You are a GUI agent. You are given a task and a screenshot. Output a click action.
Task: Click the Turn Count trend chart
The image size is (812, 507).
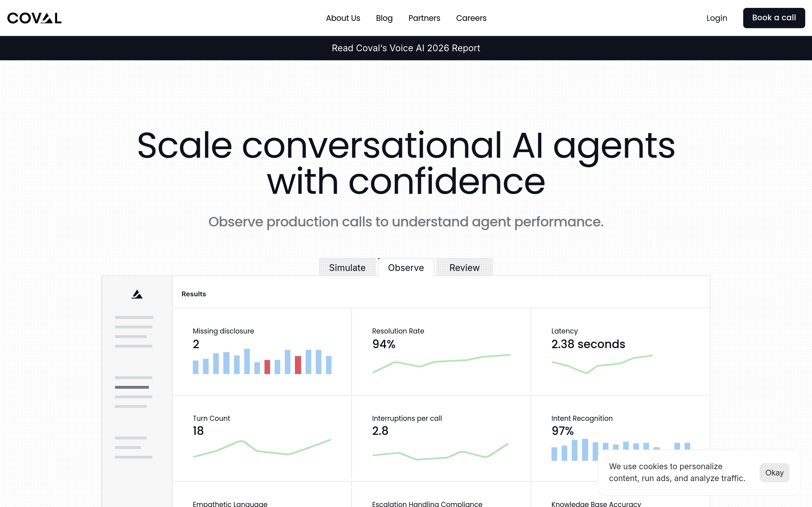click(x=262, y=448)
